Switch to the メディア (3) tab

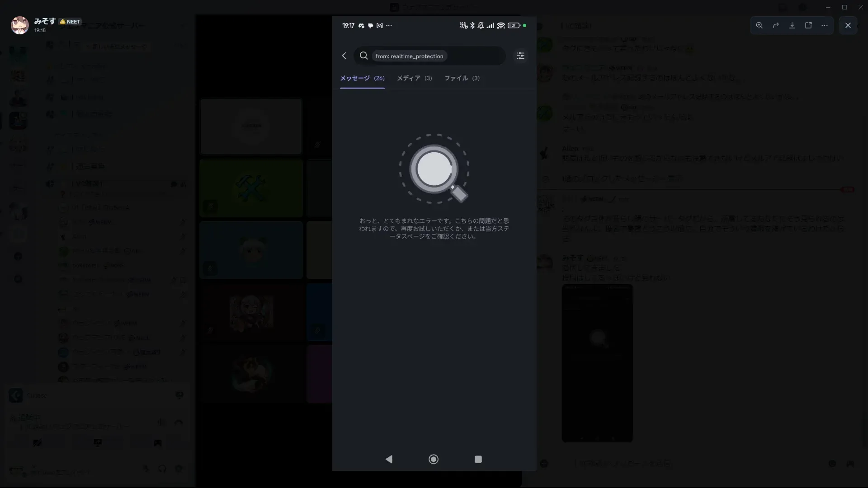point(414,78)
